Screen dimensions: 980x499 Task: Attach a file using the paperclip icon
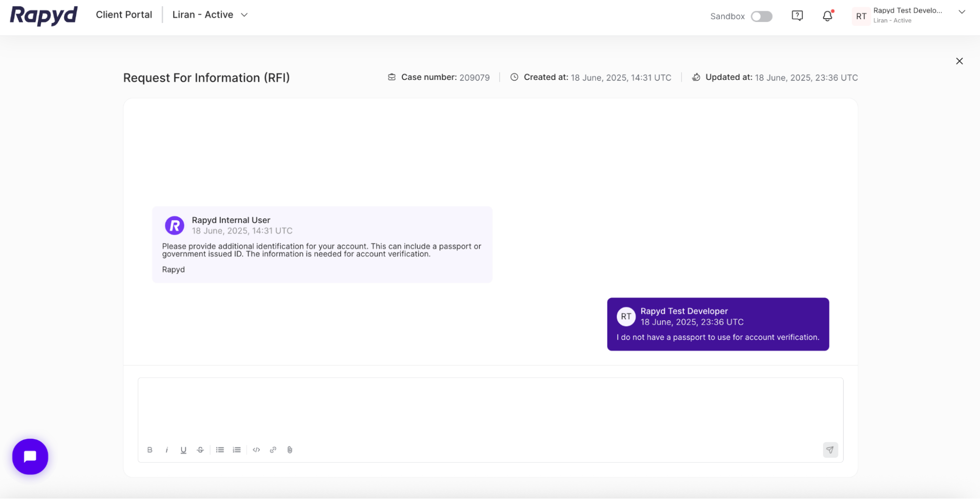[x=289, y=449]
